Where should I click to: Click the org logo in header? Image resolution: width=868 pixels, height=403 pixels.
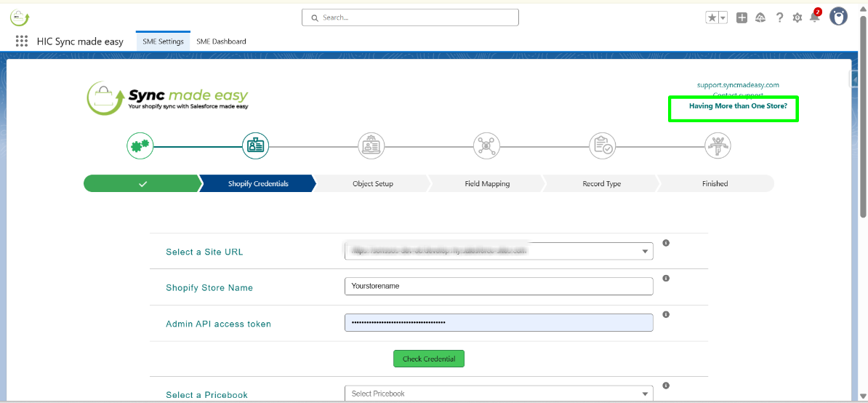click(x=20, y=17)
